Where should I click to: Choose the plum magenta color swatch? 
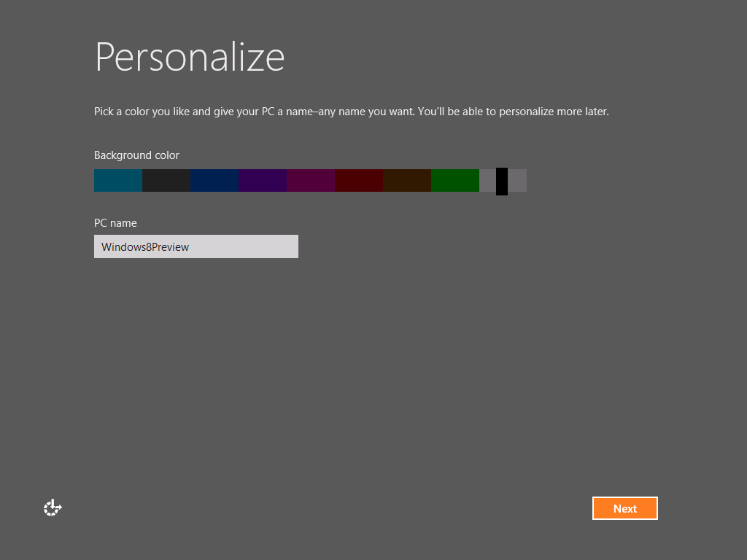click(311, 180)
